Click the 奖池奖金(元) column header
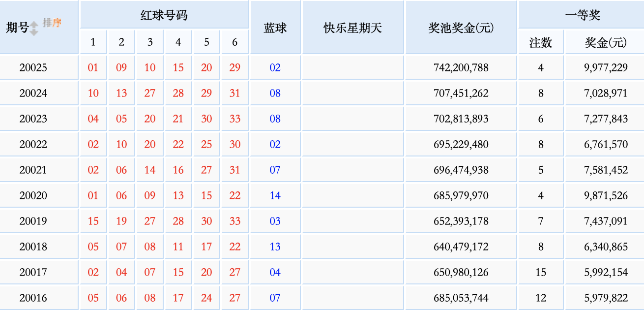Screen dimensions: 644x311 [x=460, y=28]
